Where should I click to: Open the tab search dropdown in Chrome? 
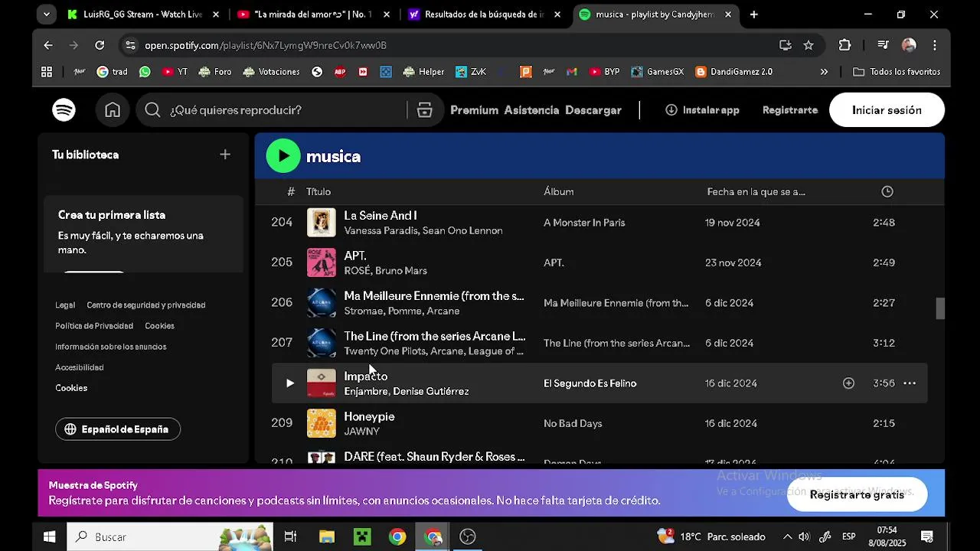(x=47, y=14)
